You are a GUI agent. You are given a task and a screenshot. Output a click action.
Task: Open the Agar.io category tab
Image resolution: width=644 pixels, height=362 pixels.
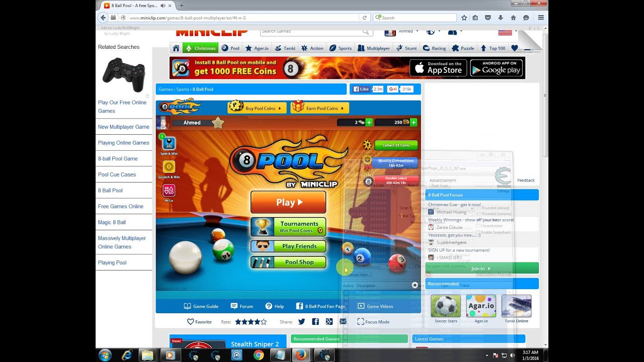[257, 48]
